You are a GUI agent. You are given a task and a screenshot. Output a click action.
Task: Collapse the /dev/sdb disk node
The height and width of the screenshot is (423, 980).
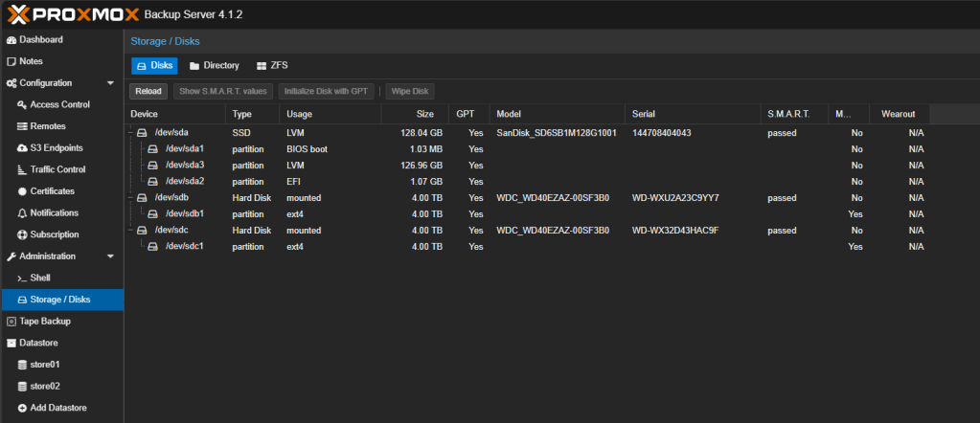click(132, 198)
